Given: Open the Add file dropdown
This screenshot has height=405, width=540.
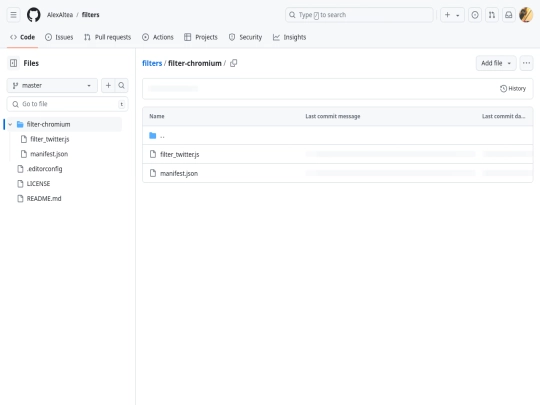Looking at the screenshot, I should pos(496,63).
